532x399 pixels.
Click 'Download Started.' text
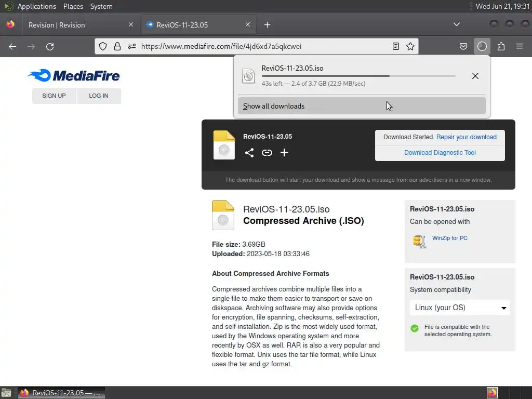point(409,137)
